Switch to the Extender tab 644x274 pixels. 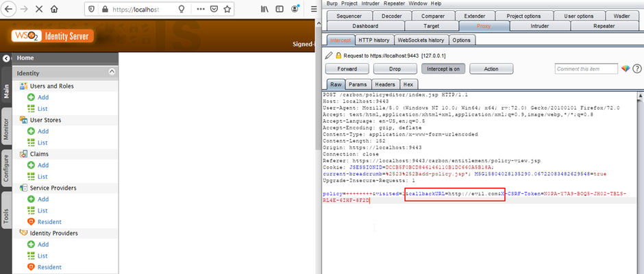474,16
